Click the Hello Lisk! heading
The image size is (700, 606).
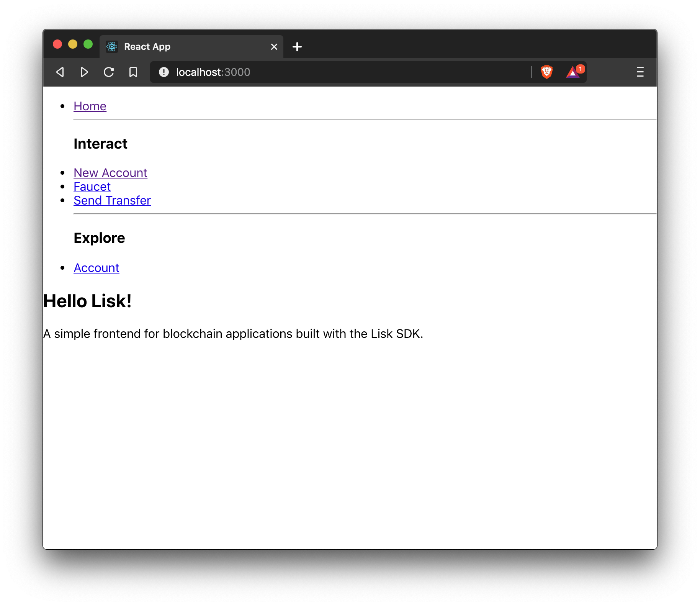87,301
